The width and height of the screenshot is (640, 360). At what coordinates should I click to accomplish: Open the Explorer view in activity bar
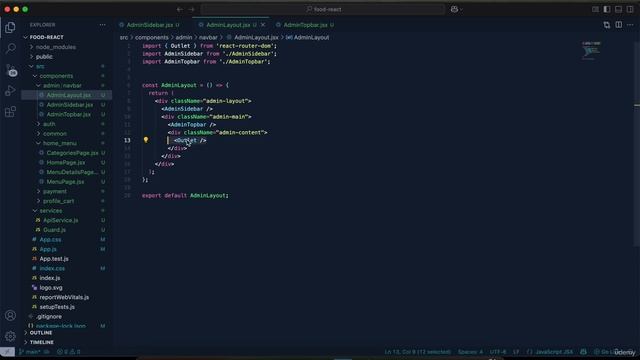click(10, 28)
